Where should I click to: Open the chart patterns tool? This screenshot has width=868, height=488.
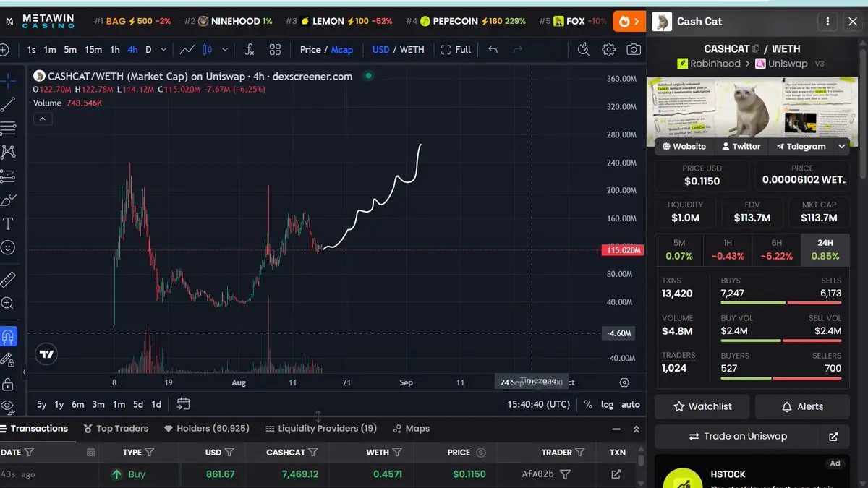(8, 152)
